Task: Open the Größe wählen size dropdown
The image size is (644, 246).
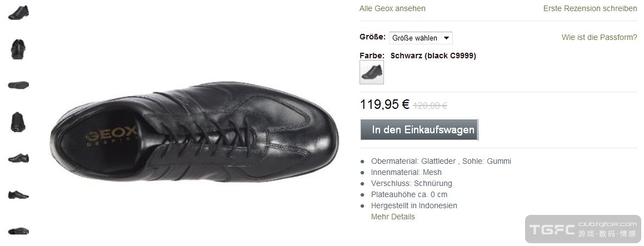Action: [421, 38]
